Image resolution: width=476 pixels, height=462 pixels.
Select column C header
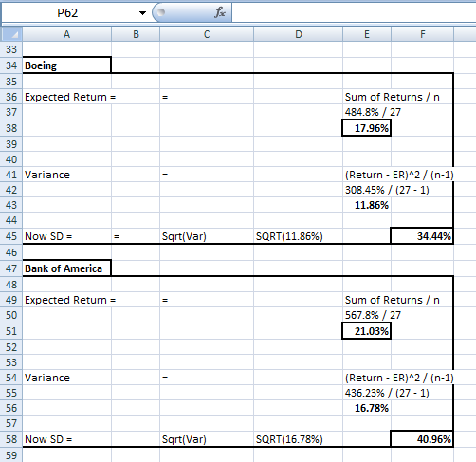pos(207,34)
